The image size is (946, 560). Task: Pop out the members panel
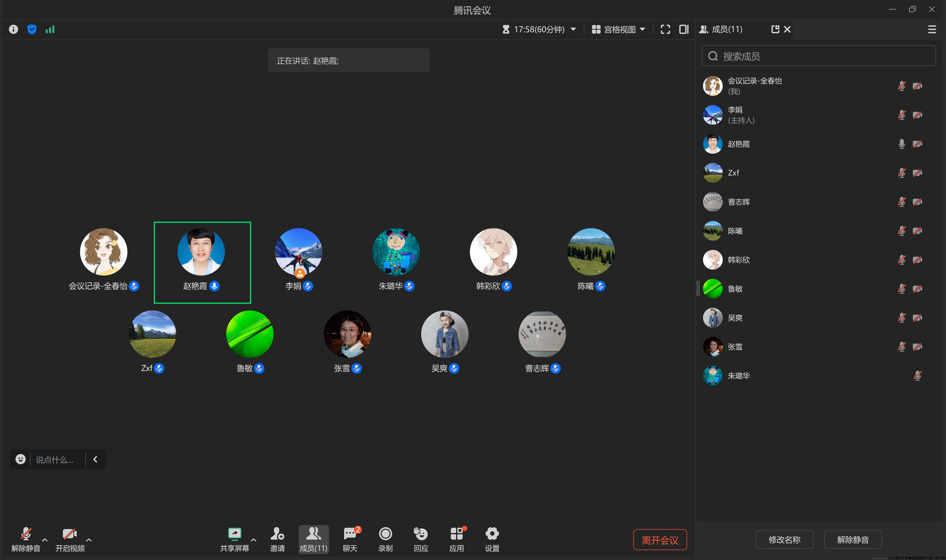[x=775, y=29]
